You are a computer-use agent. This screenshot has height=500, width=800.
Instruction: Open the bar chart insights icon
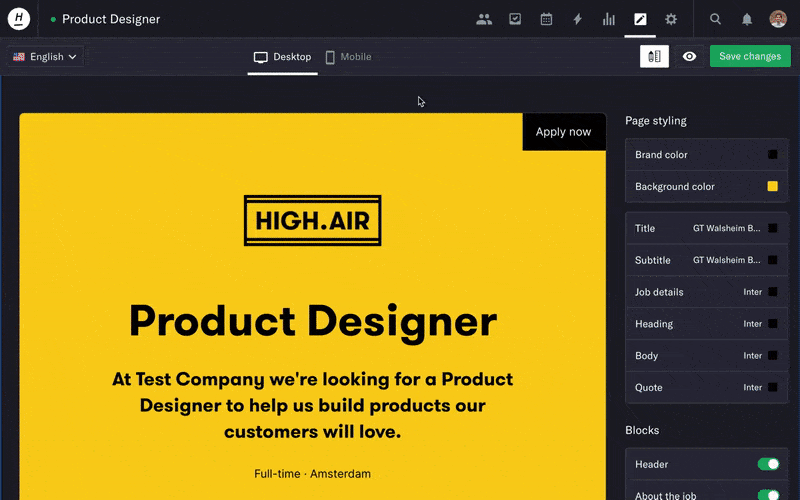click(x=608, y=19)
